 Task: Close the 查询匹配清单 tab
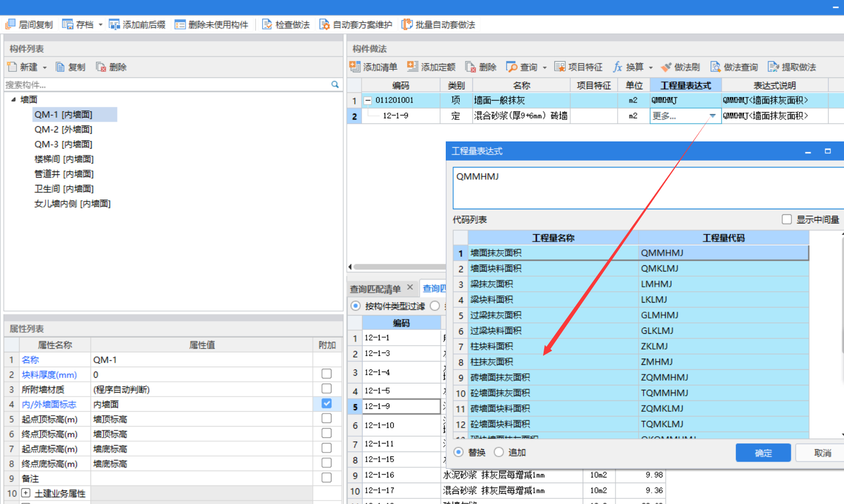coord(410,287)
